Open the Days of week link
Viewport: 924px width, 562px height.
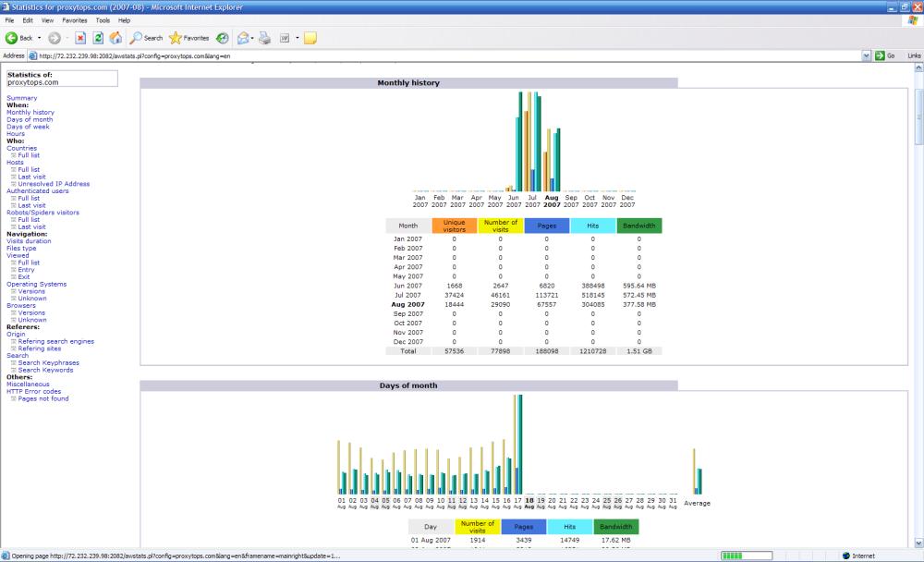coord(28,127)
